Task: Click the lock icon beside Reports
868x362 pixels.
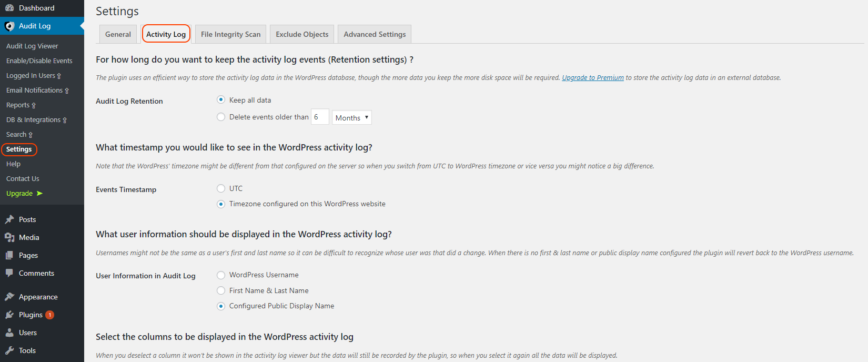Action: tap(34, 105)
